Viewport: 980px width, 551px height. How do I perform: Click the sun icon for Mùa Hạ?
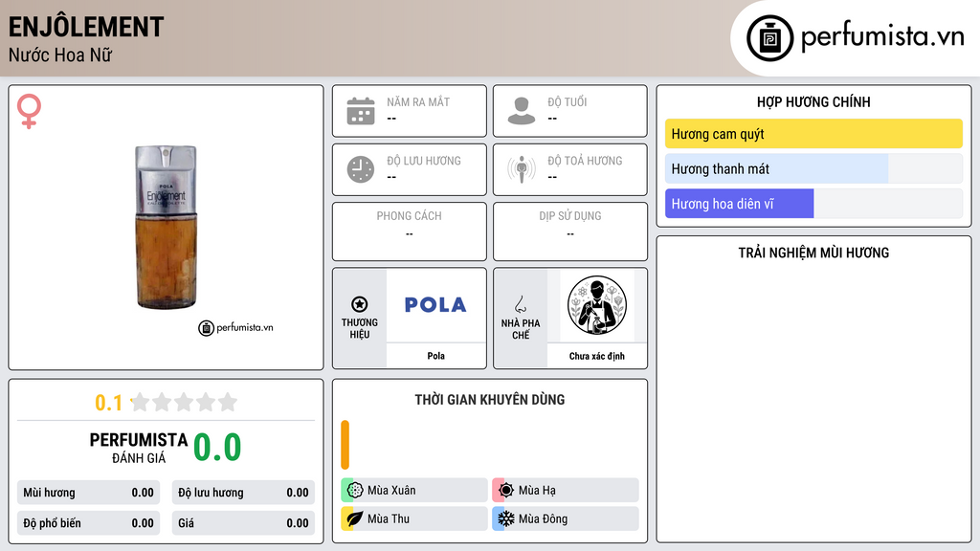tap(505, 491)
